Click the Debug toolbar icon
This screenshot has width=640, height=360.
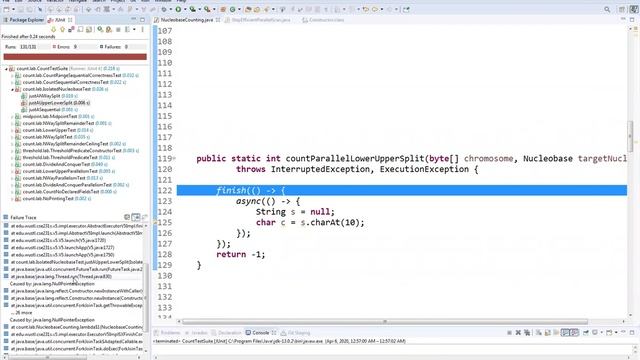pos(164,9)
